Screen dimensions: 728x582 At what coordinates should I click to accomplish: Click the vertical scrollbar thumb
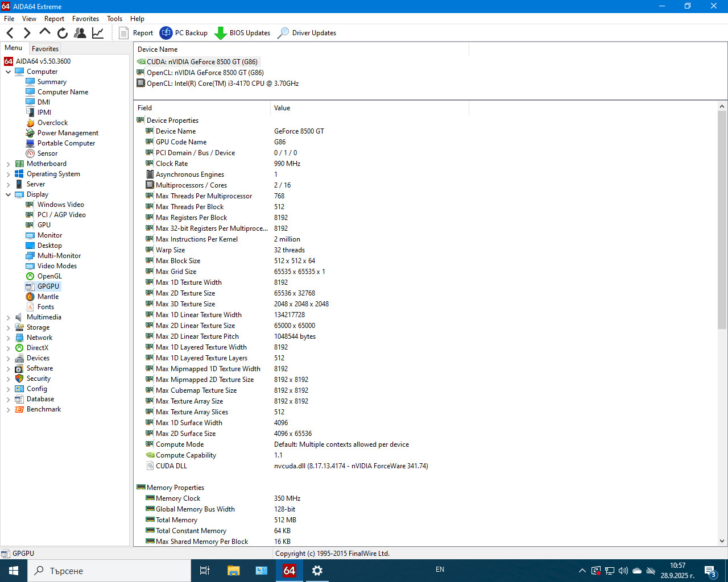[x=722, y=220]
